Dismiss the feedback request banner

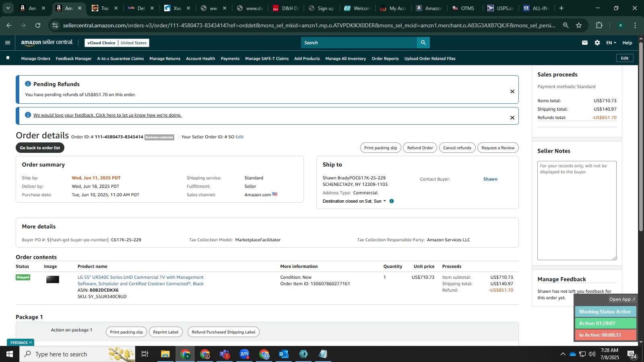(512, 118)
